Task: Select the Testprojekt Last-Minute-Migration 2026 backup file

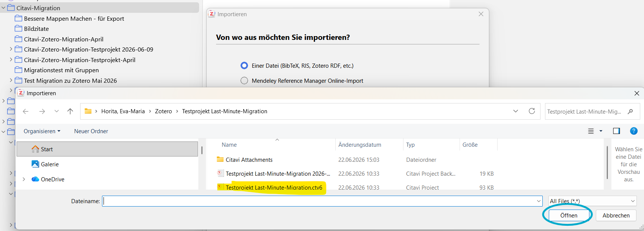Action: (278, 174)
